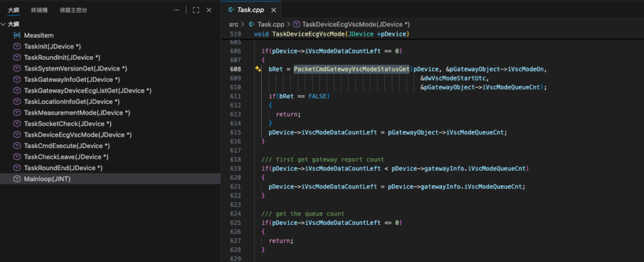644x262 pixels.
Task: Click the highlighted PacketCmdGatewayVscModeStatusGet function call
Action: click(x=352, y=69)
